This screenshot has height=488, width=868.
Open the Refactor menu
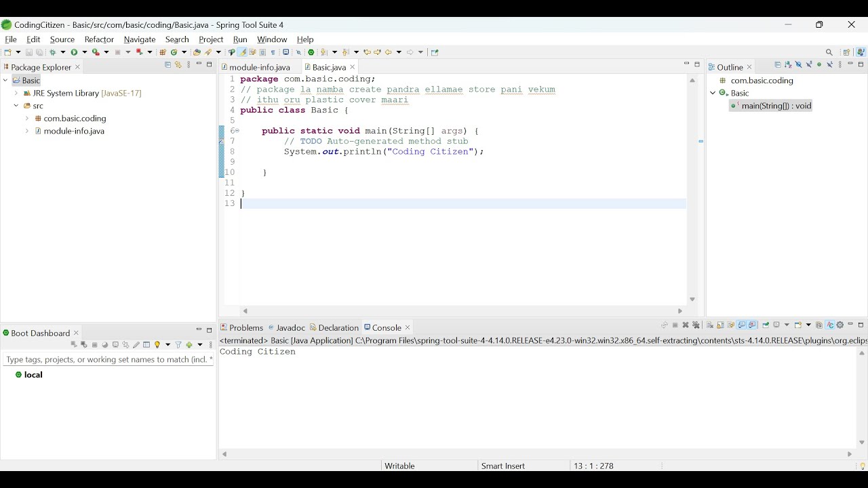pos(99,39)
